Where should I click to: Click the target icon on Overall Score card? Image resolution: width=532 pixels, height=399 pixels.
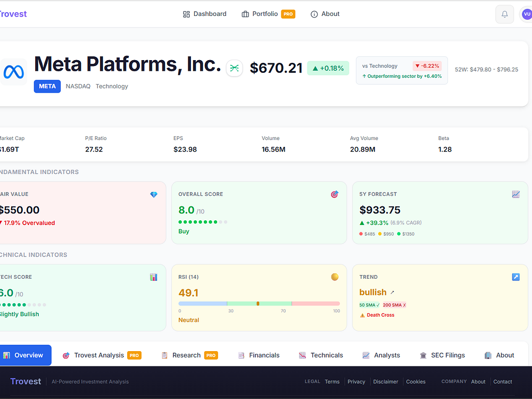[x=335, y=195]
